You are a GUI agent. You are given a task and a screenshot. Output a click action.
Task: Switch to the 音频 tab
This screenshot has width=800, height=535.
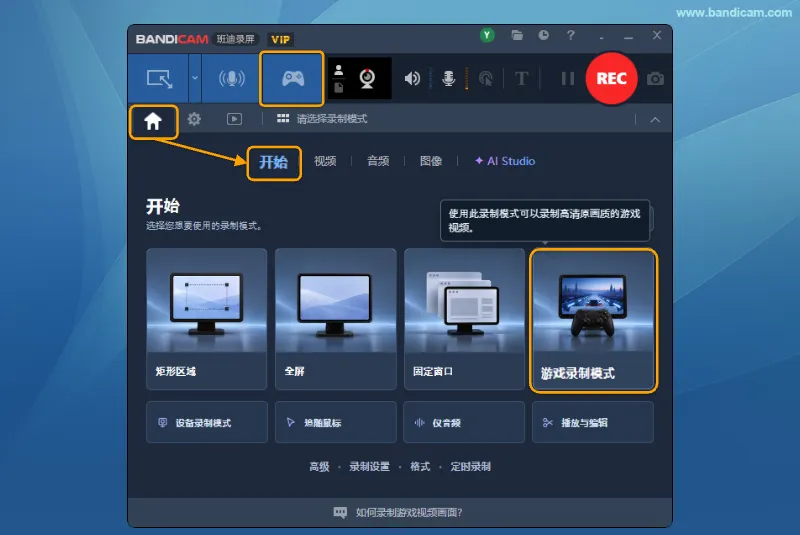coord(378,161)
